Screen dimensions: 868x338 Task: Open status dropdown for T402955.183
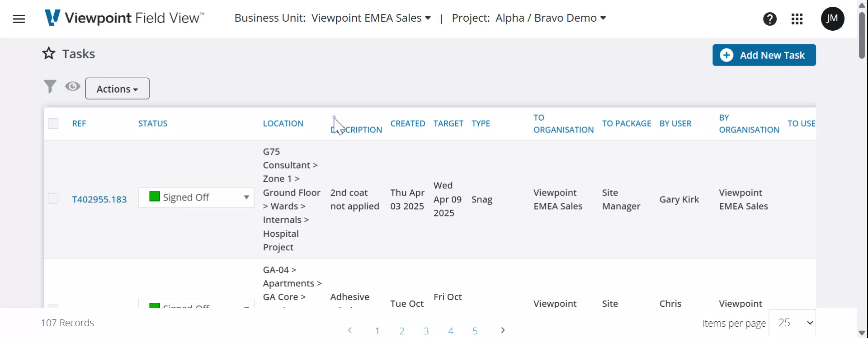click(196, 197)
